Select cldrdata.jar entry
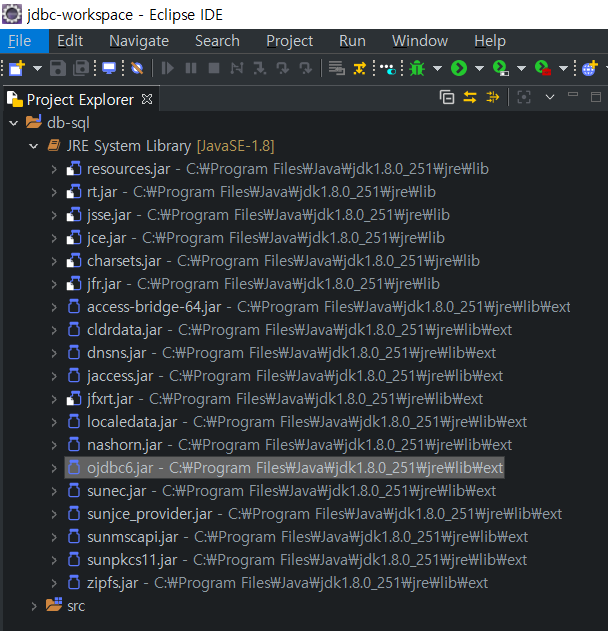 (x=289, y=330)
